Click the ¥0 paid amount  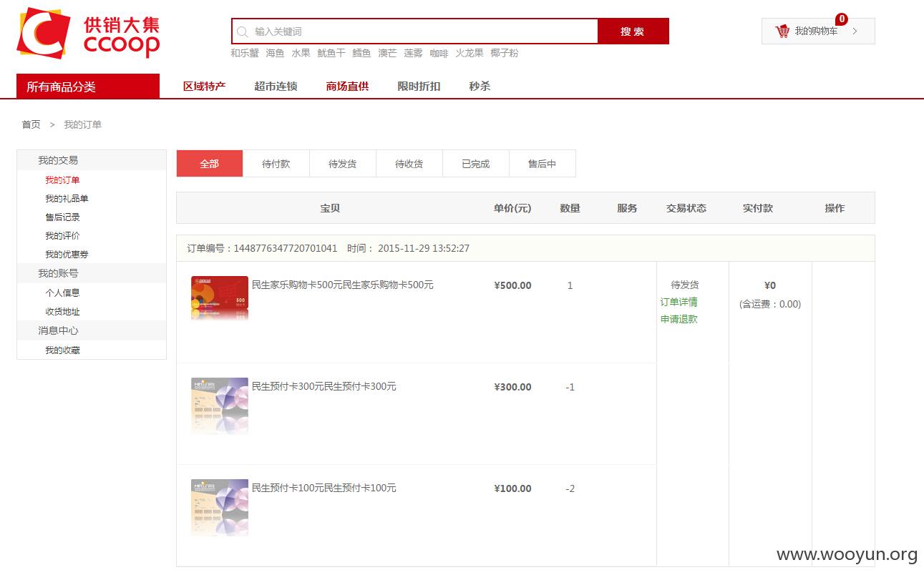click(x=770, y=285)
